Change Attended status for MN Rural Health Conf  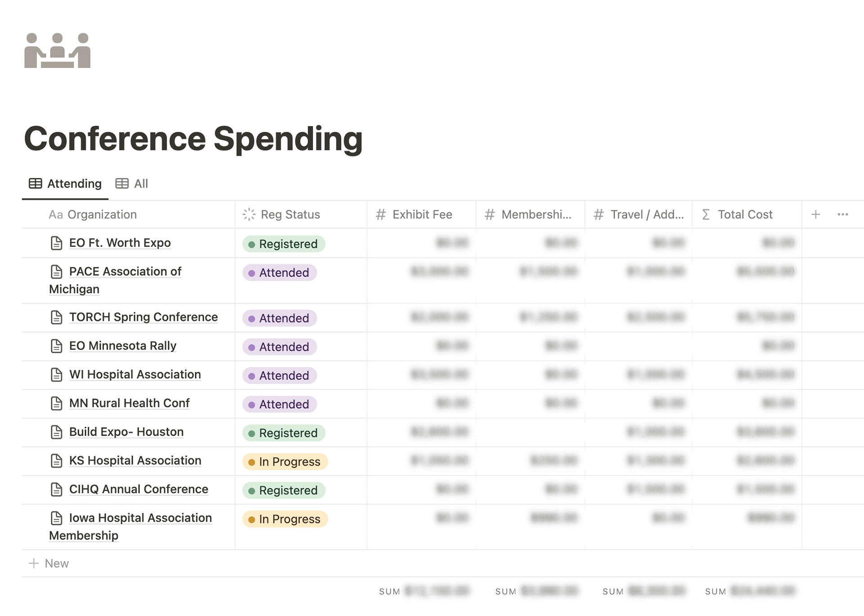279,404
